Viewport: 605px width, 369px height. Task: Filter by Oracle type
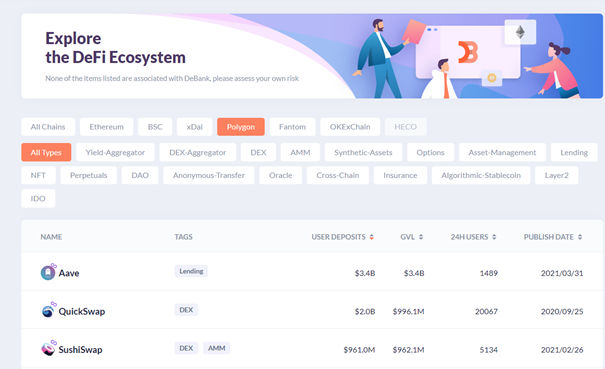coord(281,175)
